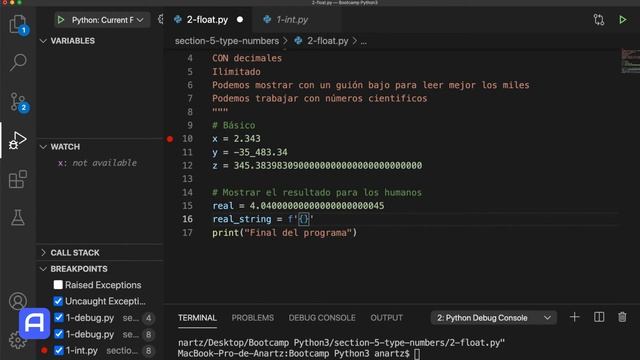Click the unsaved dot on 2-float.py tab
The height and width of the screenshot is (360, 640).
[x=240, y=20]
